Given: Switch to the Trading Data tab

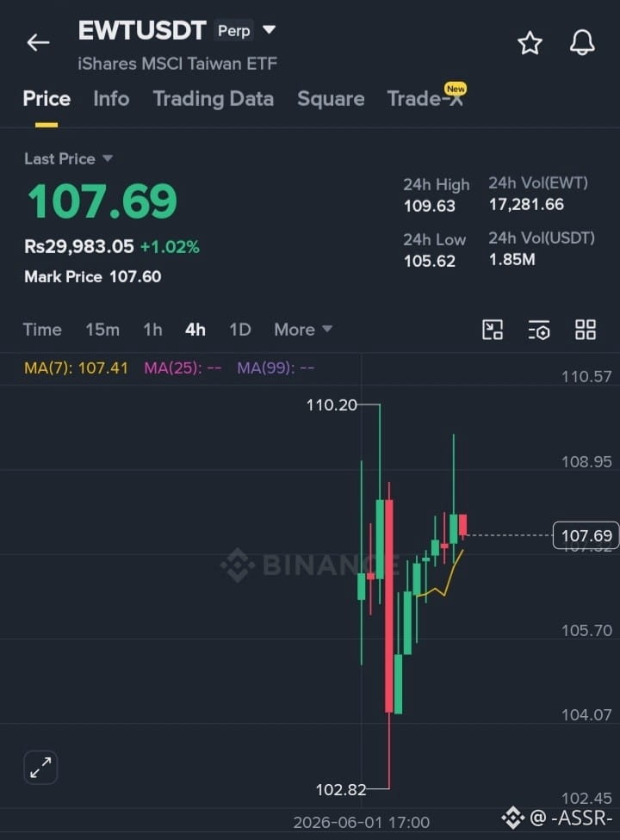Looking at the screenshot, I should point(214,99).
